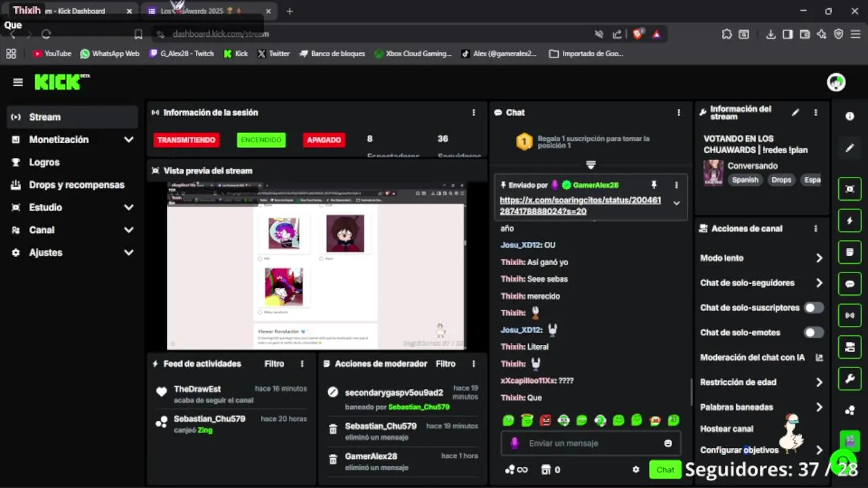Open the hamburger menu beside the Kick logo
868x488 pixels.
18,82
